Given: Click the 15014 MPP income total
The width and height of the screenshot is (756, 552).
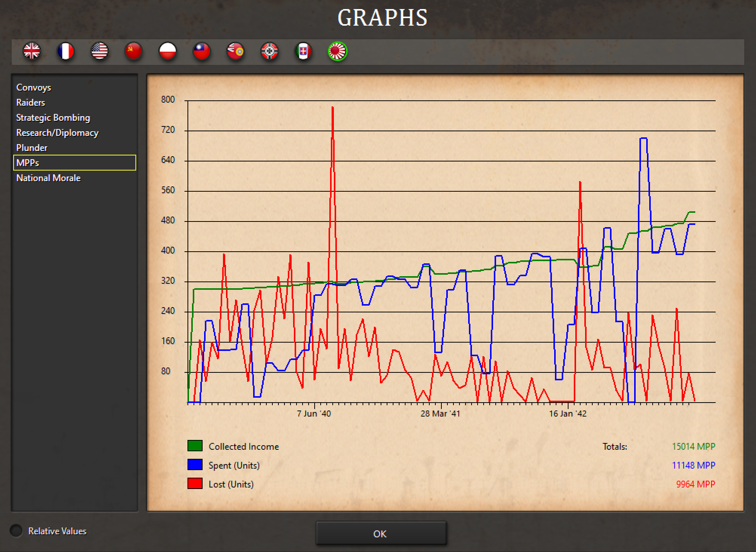Looking at the screenshot, I should [693, 446].
